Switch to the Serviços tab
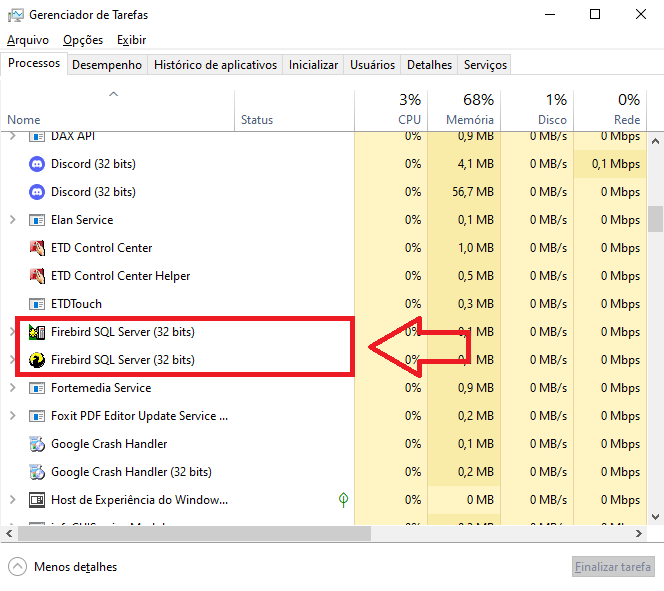Viewport: 664px width, 591px height. 485,65
